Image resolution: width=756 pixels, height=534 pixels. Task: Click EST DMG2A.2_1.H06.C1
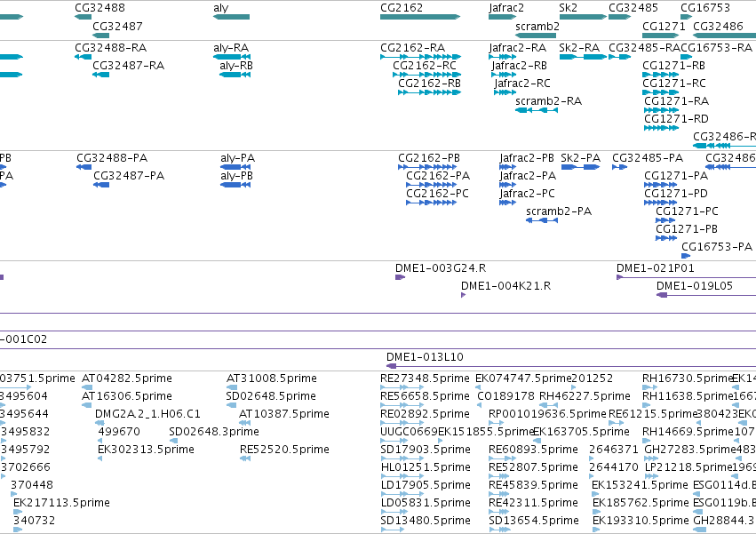click(x=99, y=423)
